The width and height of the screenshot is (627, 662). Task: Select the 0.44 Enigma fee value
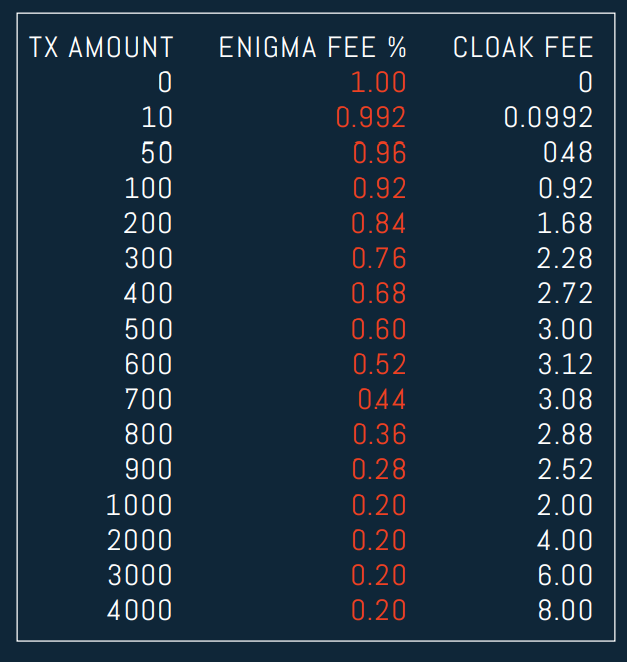pos(382,399)
